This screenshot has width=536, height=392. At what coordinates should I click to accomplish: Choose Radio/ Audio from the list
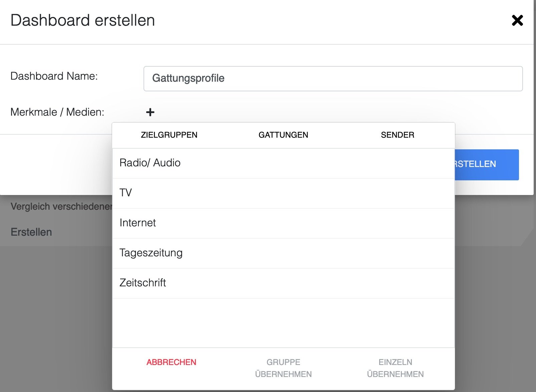(x=150, y=163)
